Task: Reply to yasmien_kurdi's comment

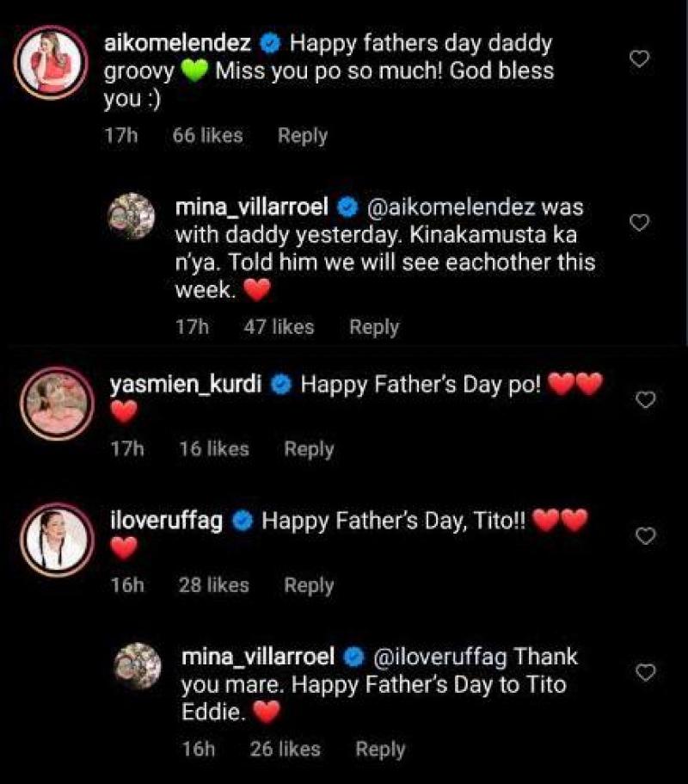Action: point(309,449)
